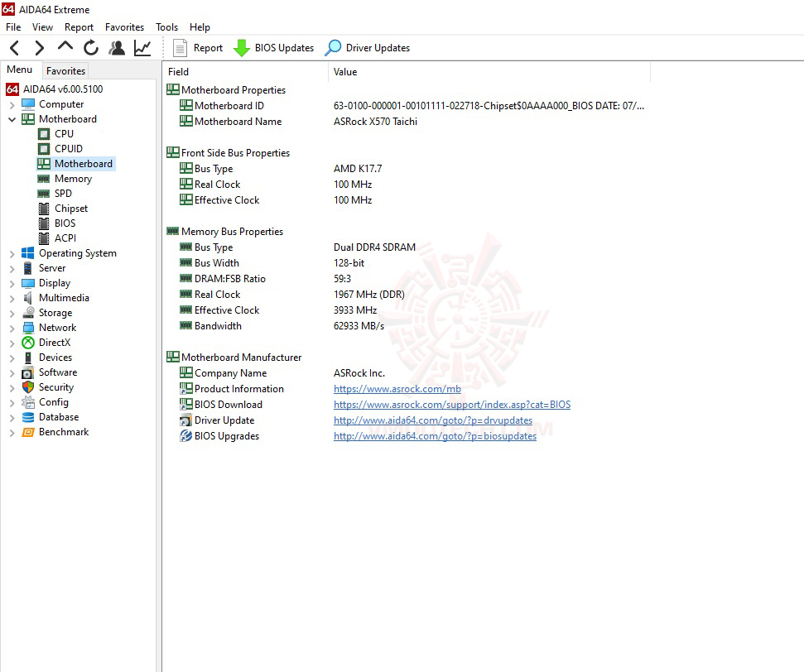Refresh the page with the circular arrow icon
The height and width of the screenshot is (672, 804).
[91, 48]
